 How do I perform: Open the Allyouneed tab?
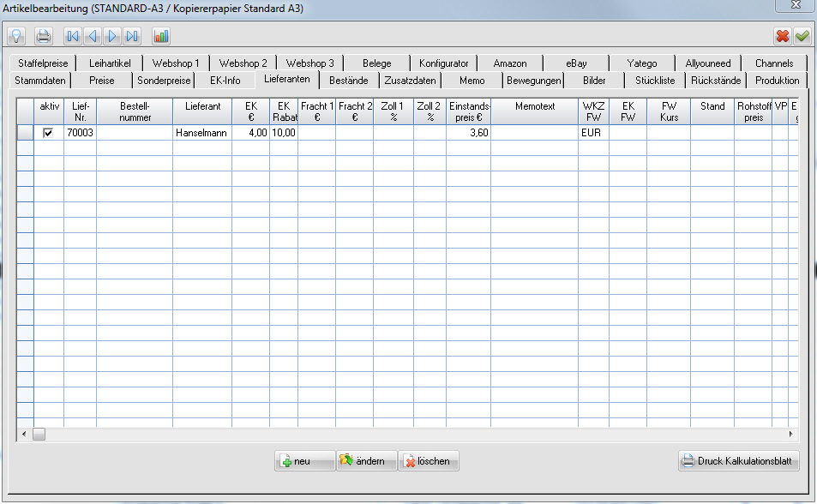(708, 63)
